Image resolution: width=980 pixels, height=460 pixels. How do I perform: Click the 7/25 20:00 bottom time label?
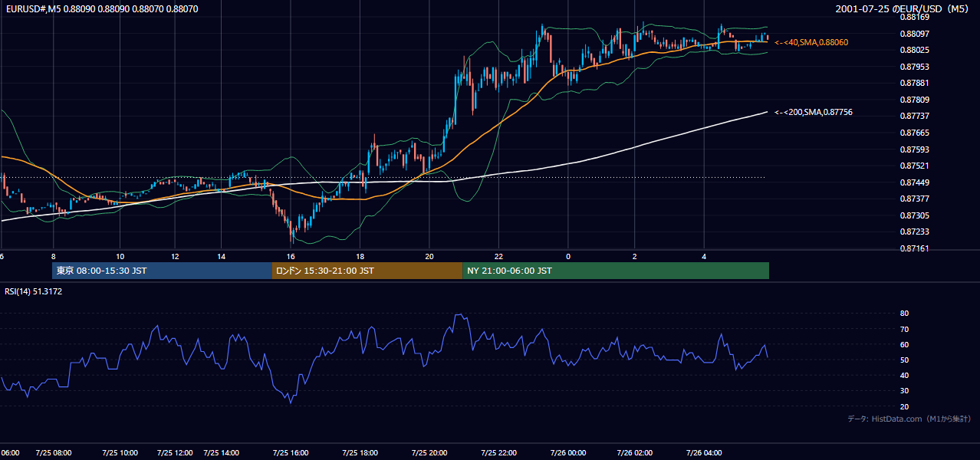(x=429, y=452)
